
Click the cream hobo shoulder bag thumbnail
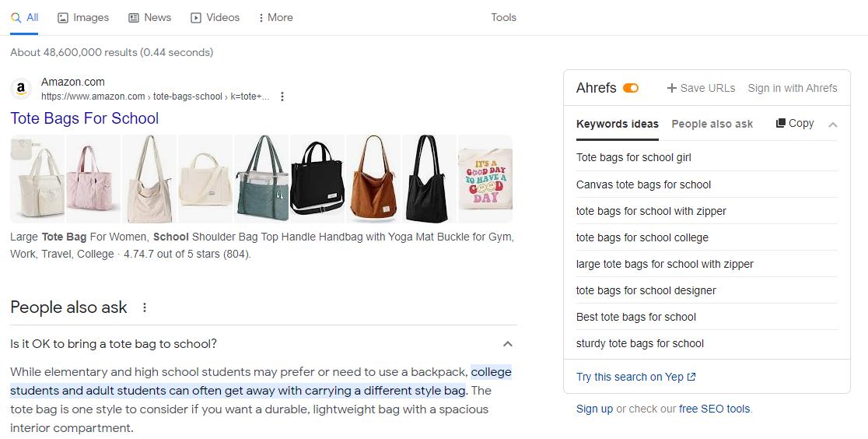point(149,179)
